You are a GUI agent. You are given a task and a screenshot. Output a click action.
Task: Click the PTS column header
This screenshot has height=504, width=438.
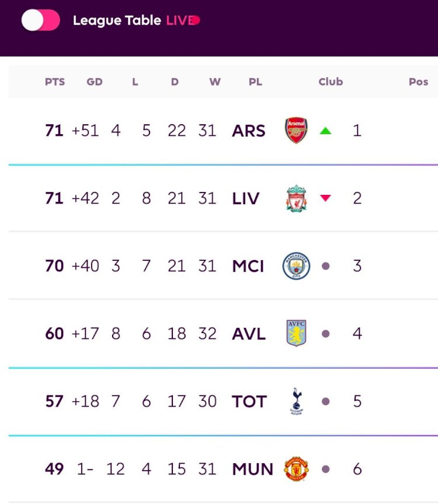coord(55,82)
